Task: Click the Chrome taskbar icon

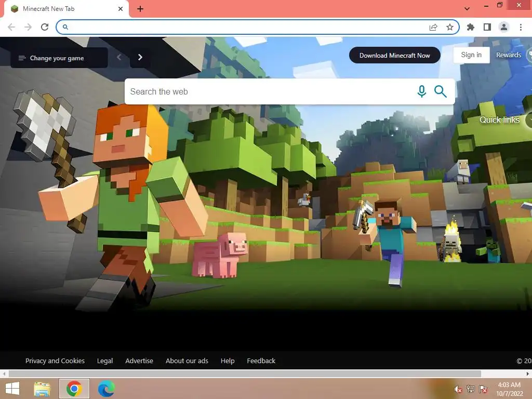Action: coord(74,389)
